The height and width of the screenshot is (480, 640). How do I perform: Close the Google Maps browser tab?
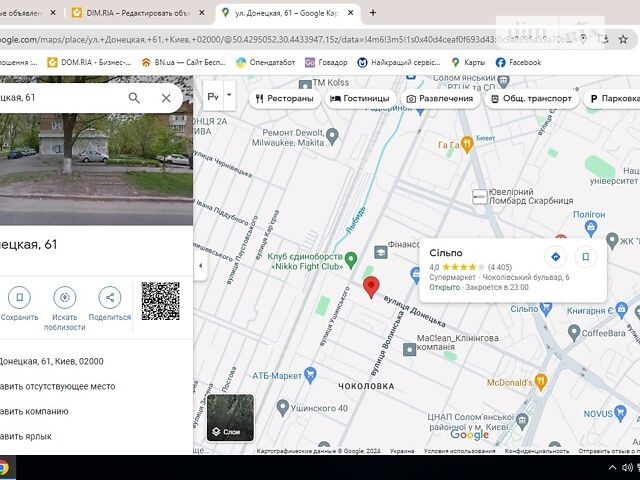(350, 13)
